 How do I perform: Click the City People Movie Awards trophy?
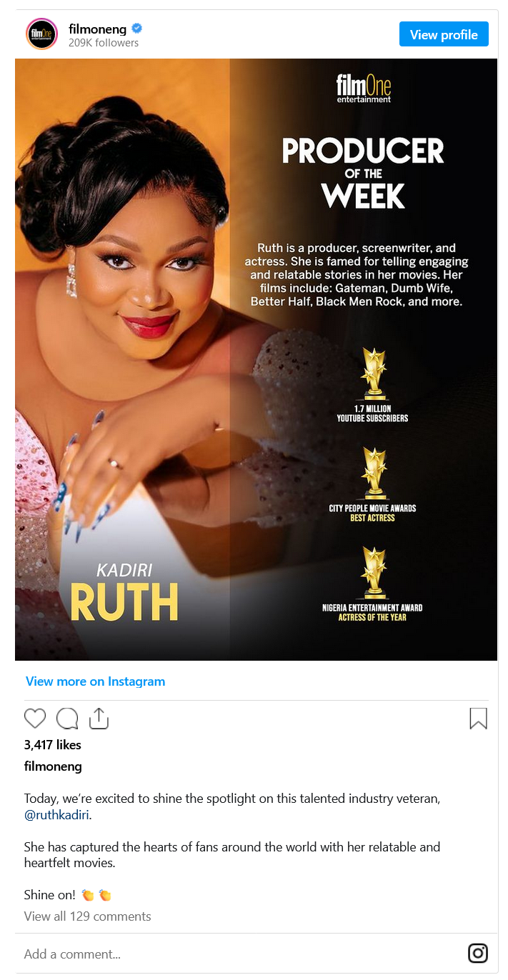coord(373,473)
